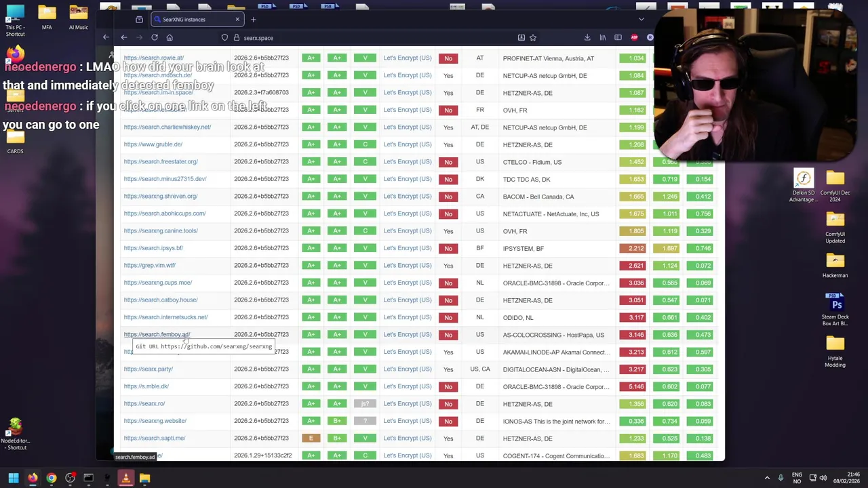Viewport: 868px width, 488px height.
Task: Open https://search.charliewhiskey.net/ link
Action: click(167, 127)
